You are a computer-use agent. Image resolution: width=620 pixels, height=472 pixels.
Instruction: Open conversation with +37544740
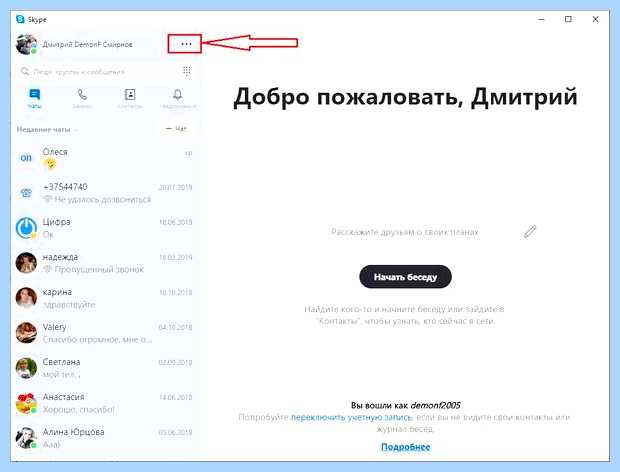pyautogui.click(x=105, y=193)
